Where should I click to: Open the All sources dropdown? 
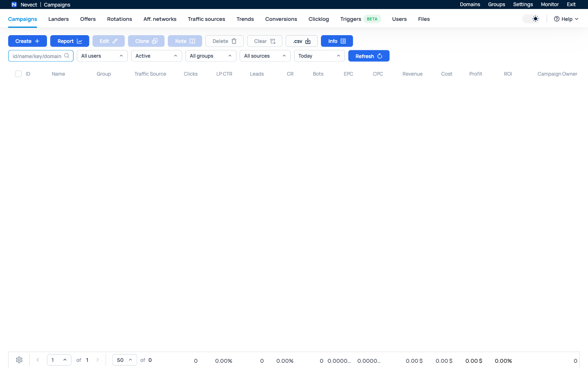[265, 56]
